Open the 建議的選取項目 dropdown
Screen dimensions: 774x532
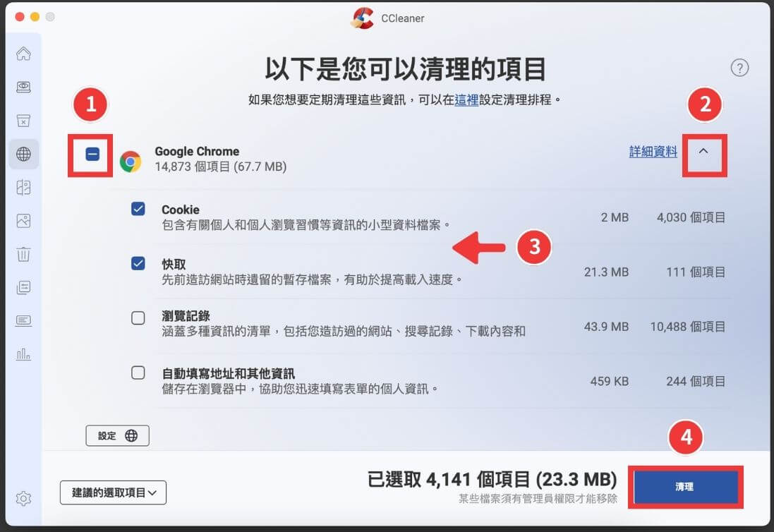coord(113,492)
